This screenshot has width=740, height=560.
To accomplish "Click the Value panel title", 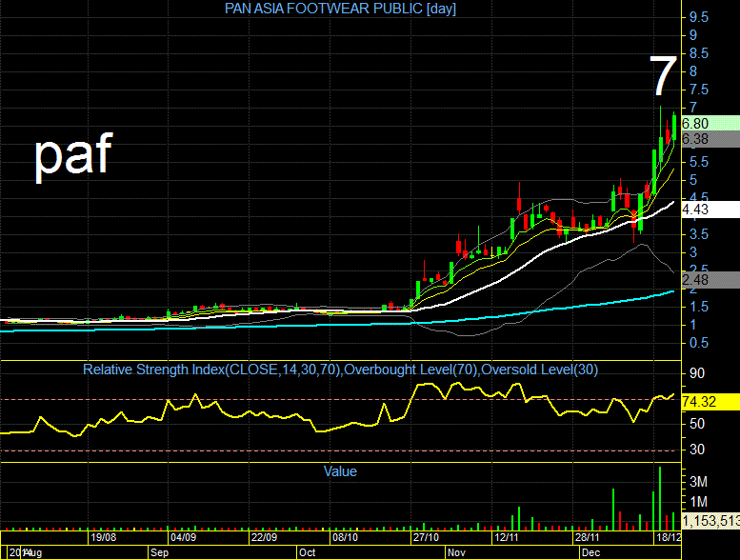I will [x=340, y=471].
